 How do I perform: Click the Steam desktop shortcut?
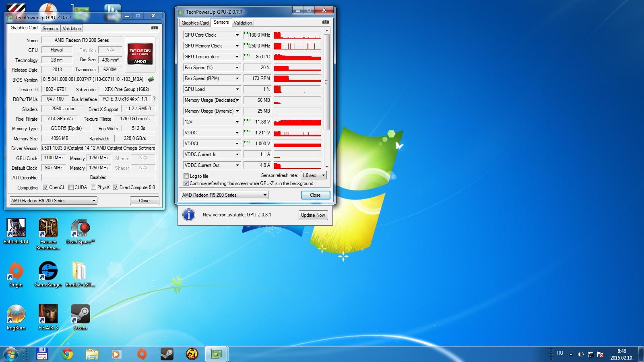click(80, 317)
